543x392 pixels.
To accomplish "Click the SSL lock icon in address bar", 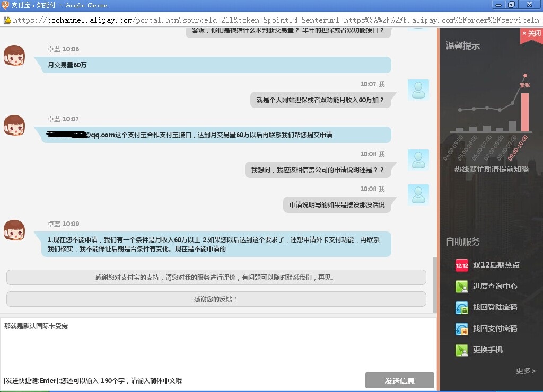I will point(7,20).
